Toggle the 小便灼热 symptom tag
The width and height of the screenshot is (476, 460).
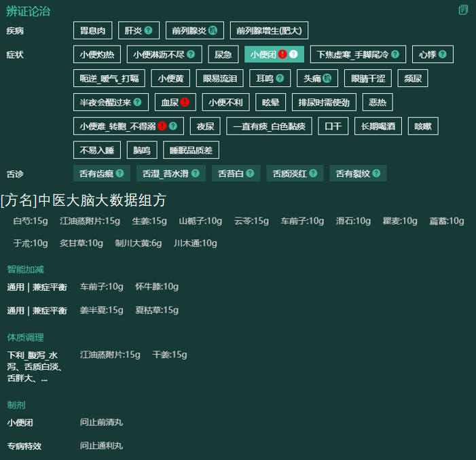pos(97,54)
